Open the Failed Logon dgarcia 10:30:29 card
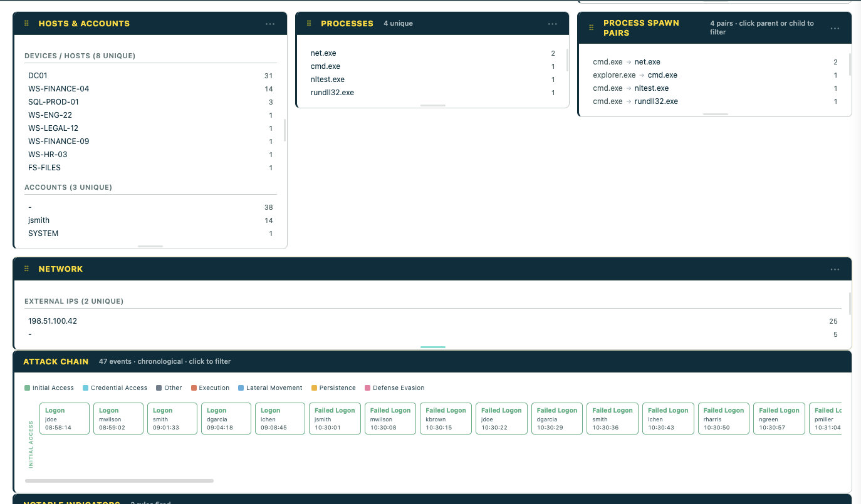Screen dimensions: 861x504 tap(557, 418)
